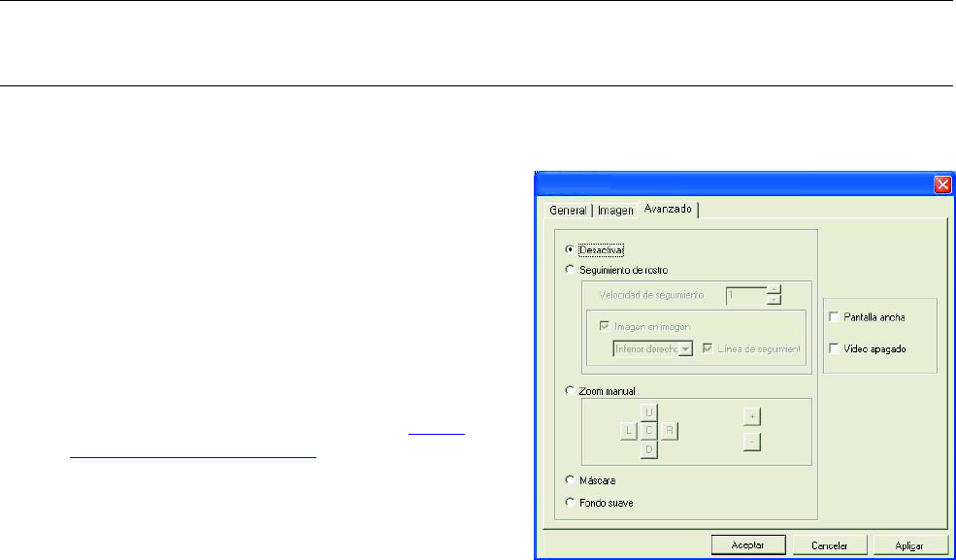Select Fondo suave radio option

[x=570, y=504]
